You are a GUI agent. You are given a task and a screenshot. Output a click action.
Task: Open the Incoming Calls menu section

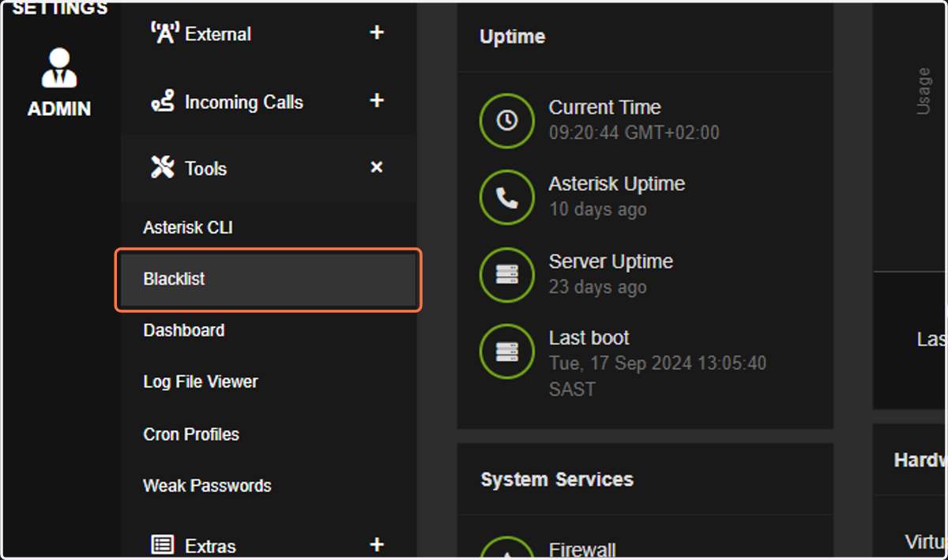point(269,102)
